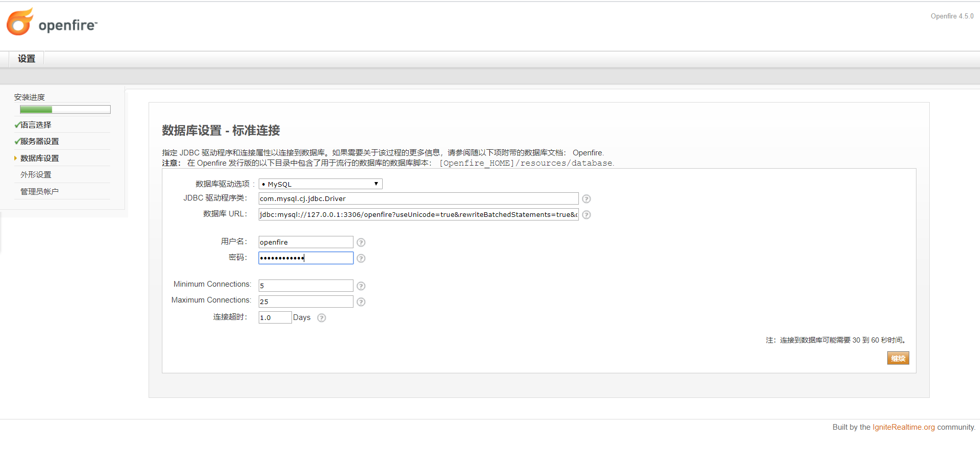Select 管理员帐户 step in sidebar
This screenshot has height=461, width=980.
(39, 191)
